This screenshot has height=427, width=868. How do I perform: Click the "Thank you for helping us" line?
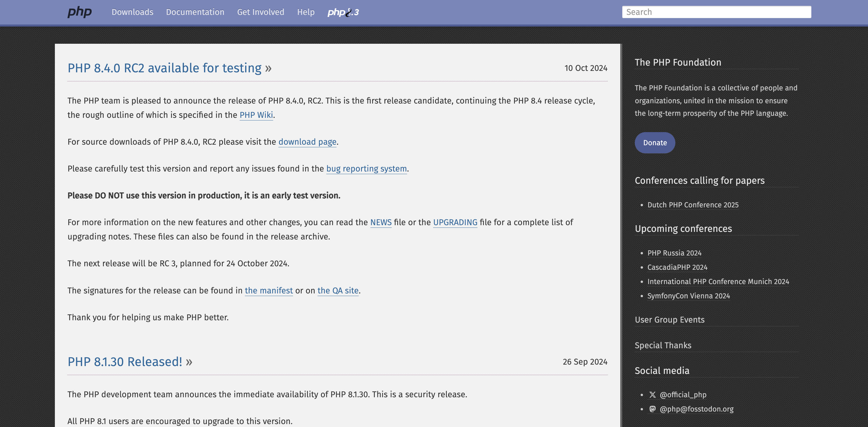click(148, 318)
